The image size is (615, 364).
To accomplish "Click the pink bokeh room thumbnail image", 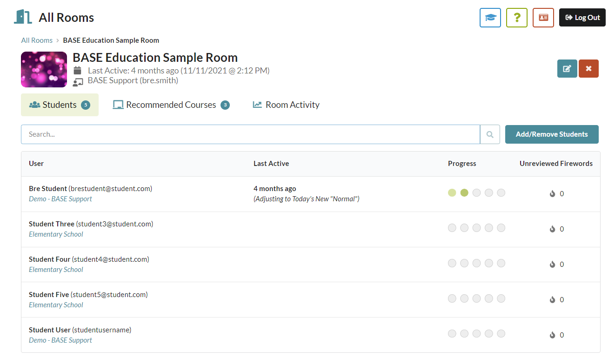I will pos(44,70).
